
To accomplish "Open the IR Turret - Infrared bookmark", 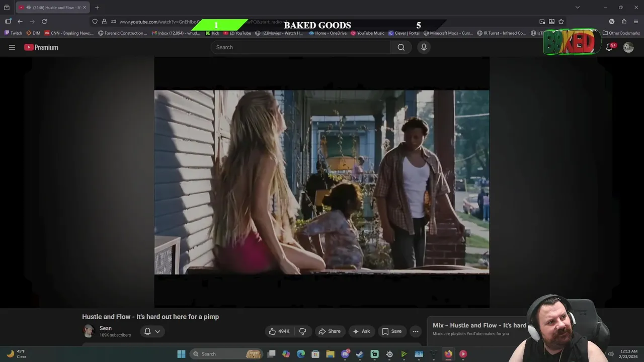I will click(501, 33).
